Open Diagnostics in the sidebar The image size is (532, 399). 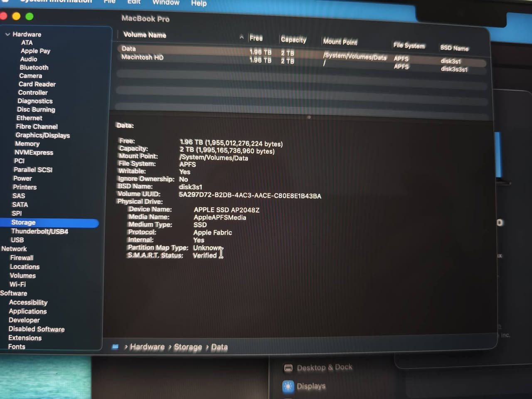35,101
